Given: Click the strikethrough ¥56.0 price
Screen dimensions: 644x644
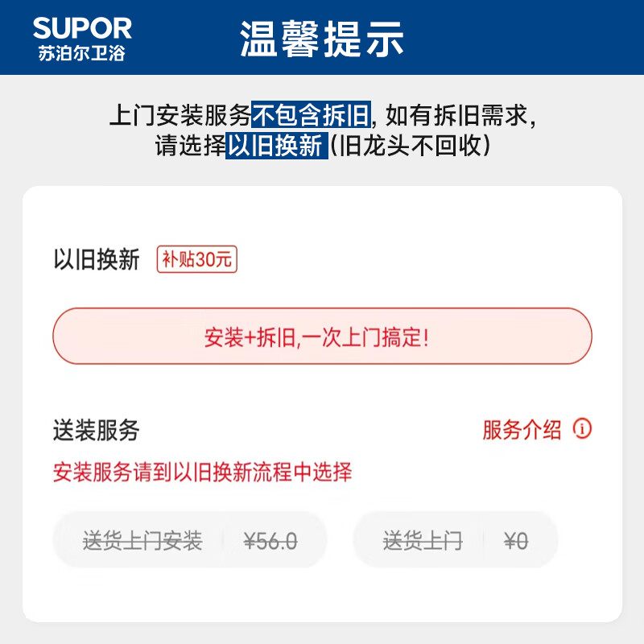Looking at the screenshot, I should [x=270, y=541].
